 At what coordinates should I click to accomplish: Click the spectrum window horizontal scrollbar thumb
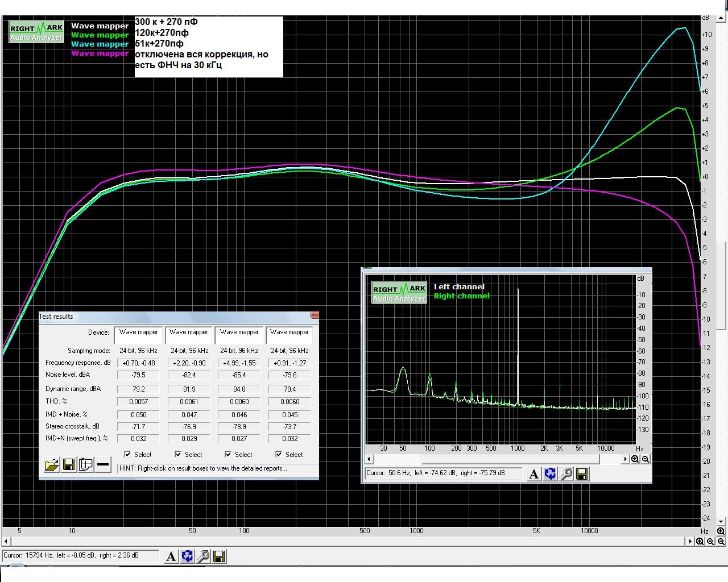[x=510, y=459]
